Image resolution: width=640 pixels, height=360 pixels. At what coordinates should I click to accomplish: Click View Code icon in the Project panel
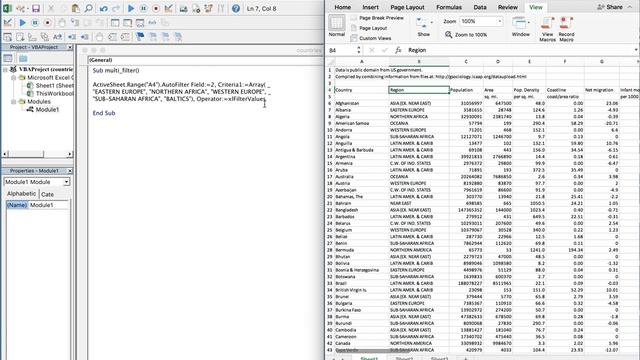click(8, 58)
